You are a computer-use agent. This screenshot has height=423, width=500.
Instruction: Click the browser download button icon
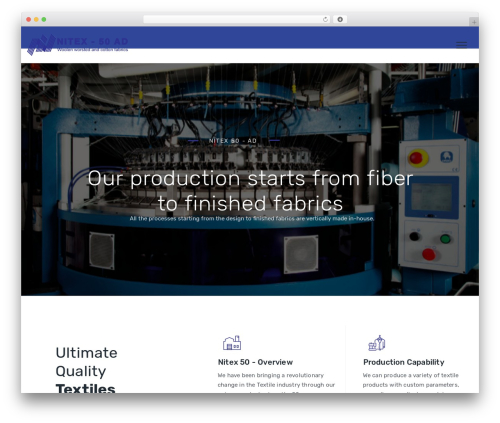[x=340, y=19]
